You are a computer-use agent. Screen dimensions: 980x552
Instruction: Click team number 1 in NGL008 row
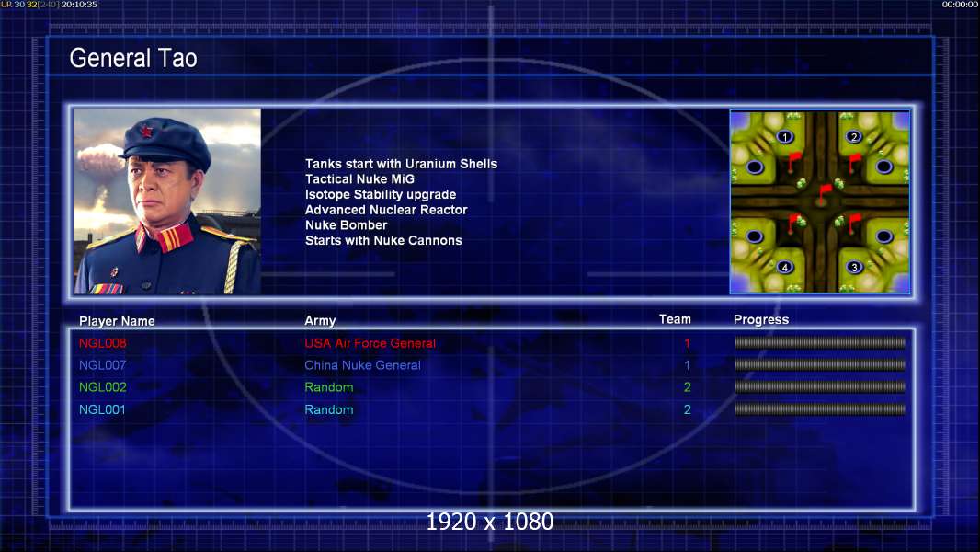687,343
